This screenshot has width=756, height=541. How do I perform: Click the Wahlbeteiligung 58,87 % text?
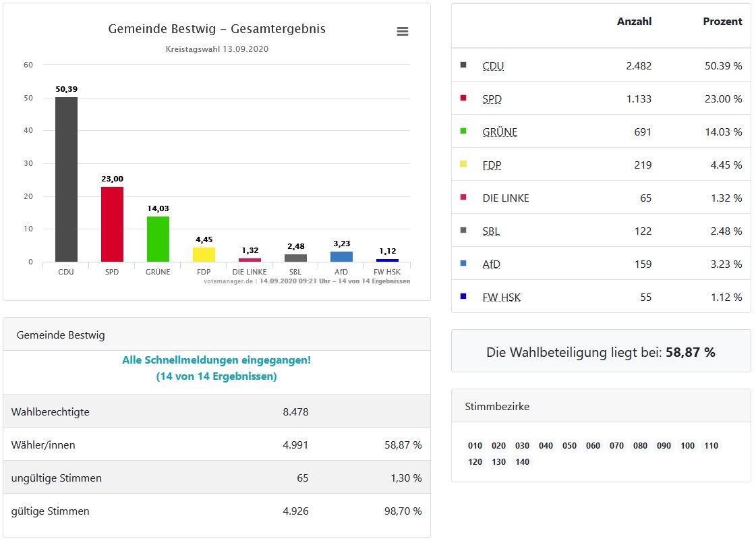(x=601, y=353)
